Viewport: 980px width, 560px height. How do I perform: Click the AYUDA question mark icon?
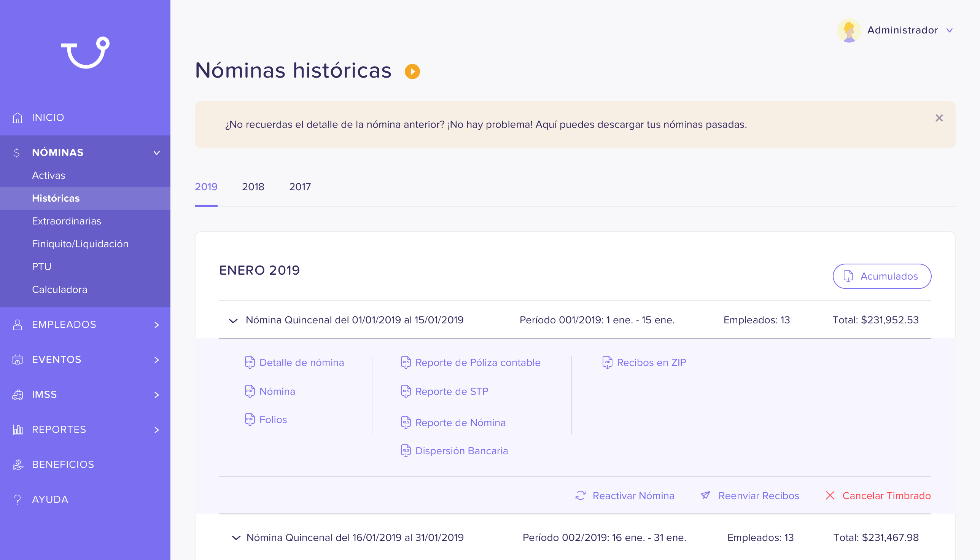17,500
